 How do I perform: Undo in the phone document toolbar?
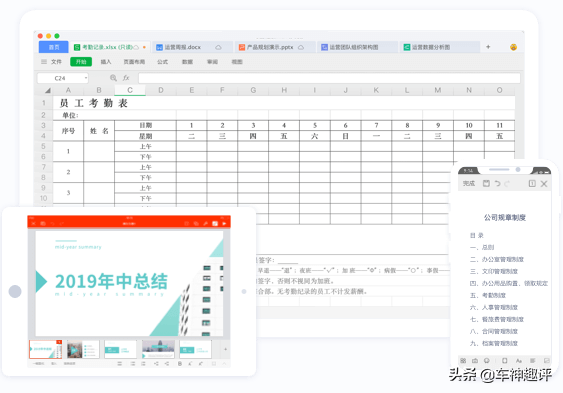(497, 183)
